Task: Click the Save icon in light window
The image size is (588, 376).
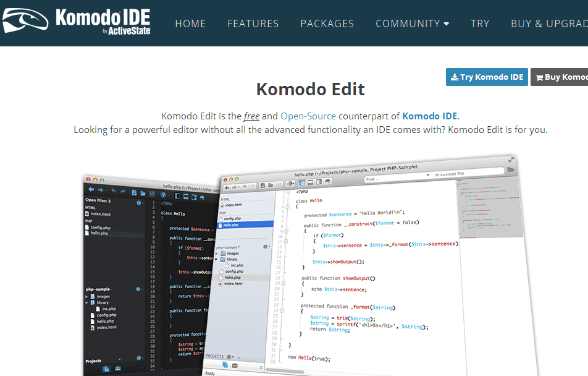Action: pyautogui.click(x=279, y=184)
